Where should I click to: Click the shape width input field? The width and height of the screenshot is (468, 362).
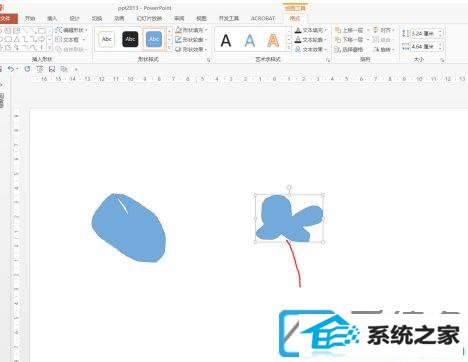[x=424, y=47]
